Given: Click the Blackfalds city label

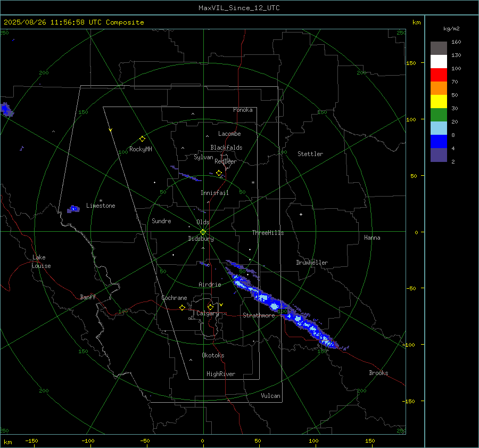Looking at the screenshot, I should point(226,148).
